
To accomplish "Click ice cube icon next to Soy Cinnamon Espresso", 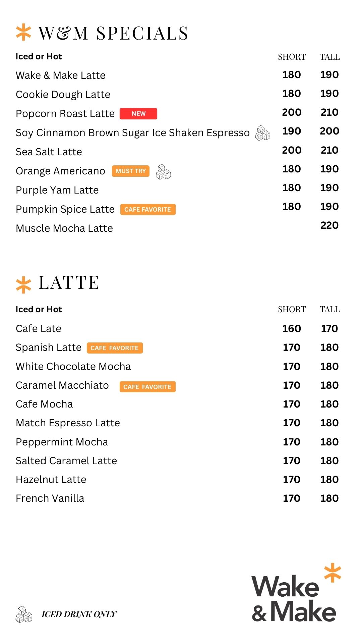I will (263, 133).
